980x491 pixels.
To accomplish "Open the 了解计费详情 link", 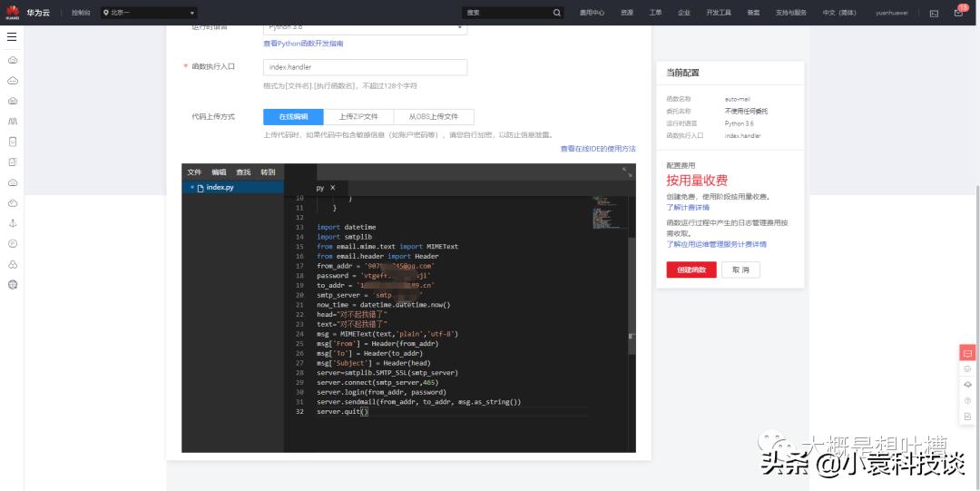I will point(688,207).
